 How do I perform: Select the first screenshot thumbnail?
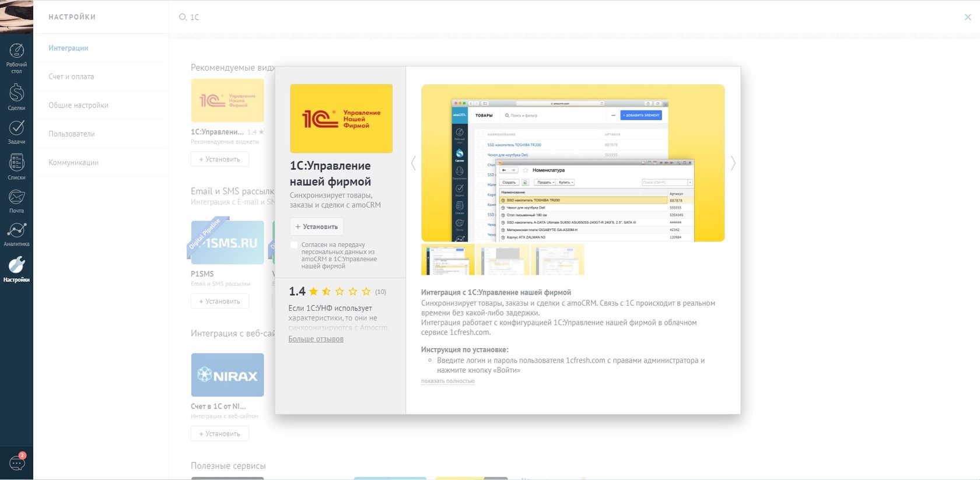click(448, 260)
